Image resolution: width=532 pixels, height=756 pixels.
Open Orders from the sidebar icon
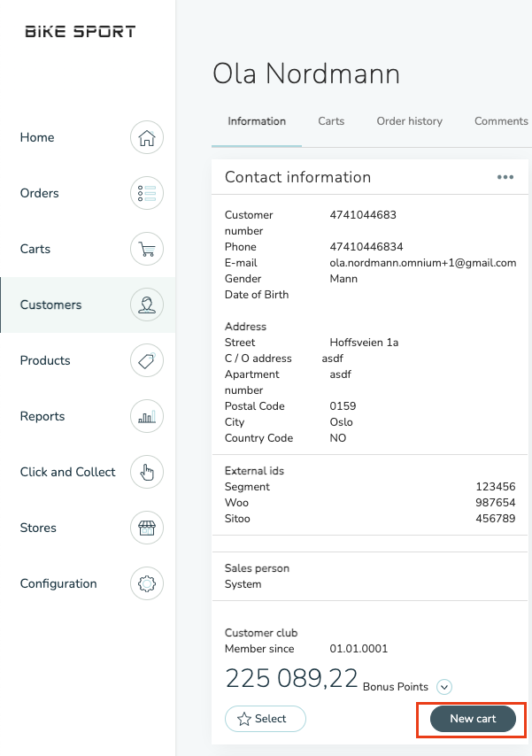[147, 193]
